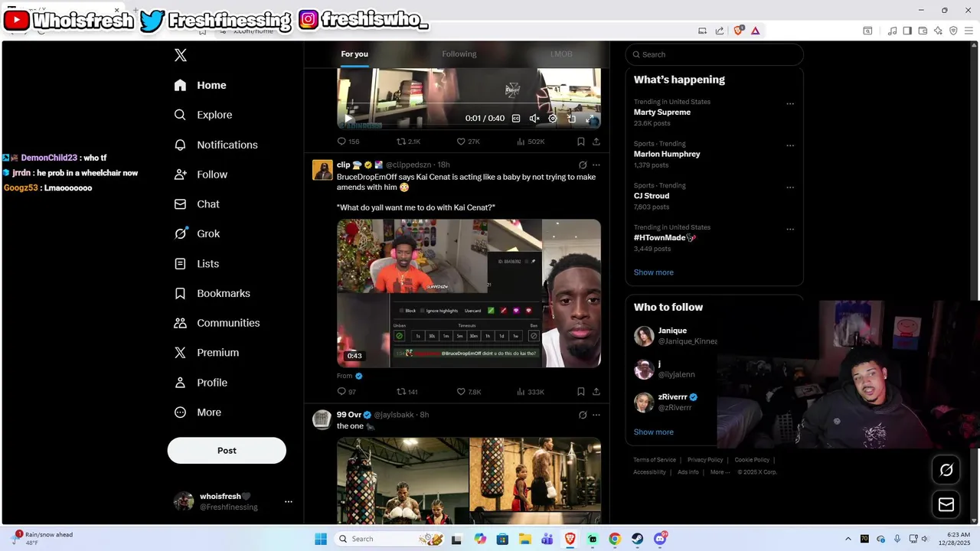
Task: Open the floating Grok button
Action: click(946, 470)
